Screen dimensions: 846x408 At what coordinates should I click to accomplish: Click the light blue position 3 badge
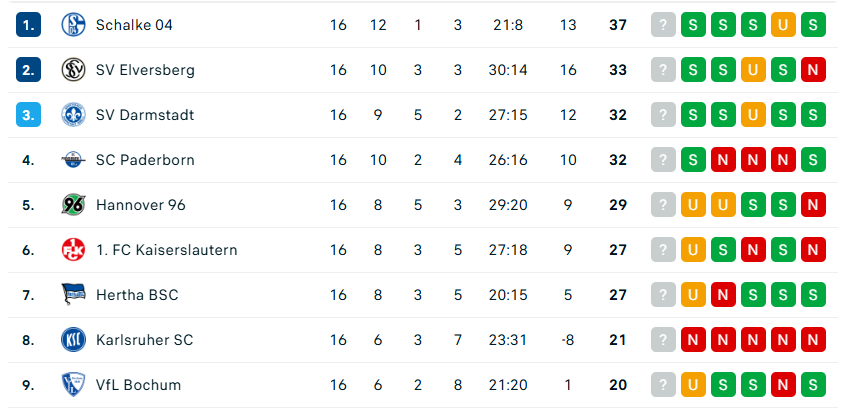point(29,115)
